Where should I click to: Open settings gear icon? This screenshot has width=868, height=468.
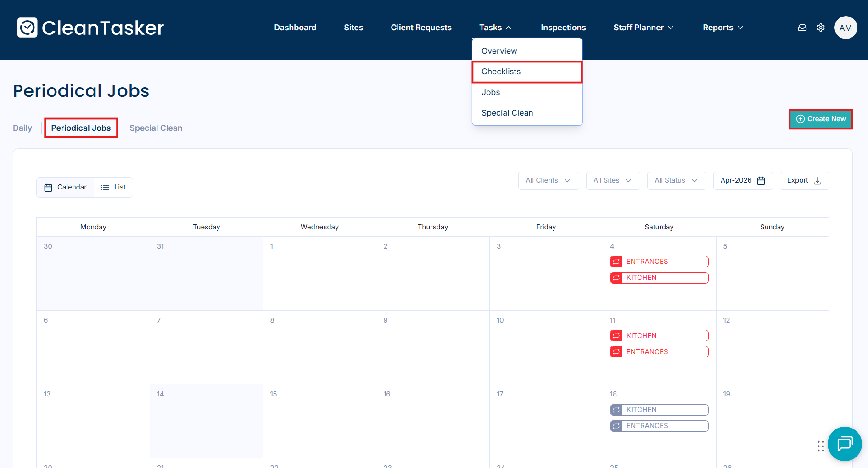click(821, 28)
